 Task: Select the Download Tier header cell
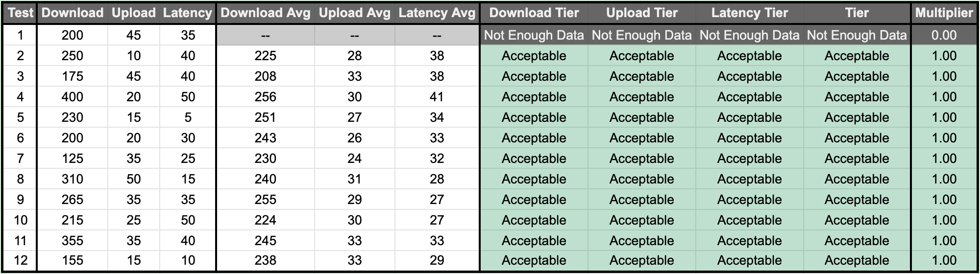pyautogui.click(x=534, y=13)
